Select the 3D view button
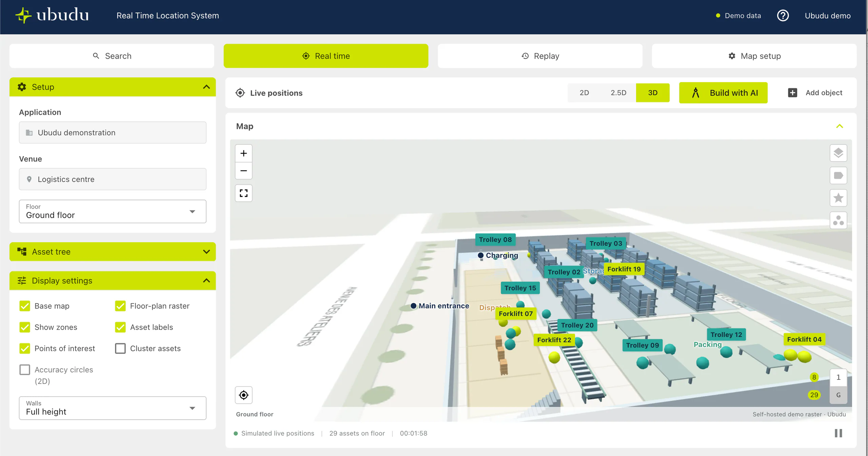The image size is (868, 456). click(x=653, y=93)
